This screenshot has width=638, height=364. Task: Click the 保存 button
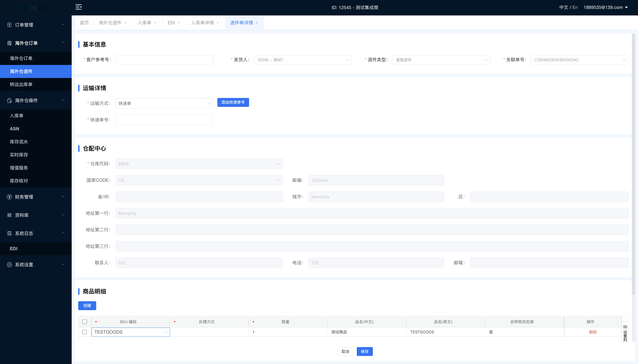coord(365,351)
